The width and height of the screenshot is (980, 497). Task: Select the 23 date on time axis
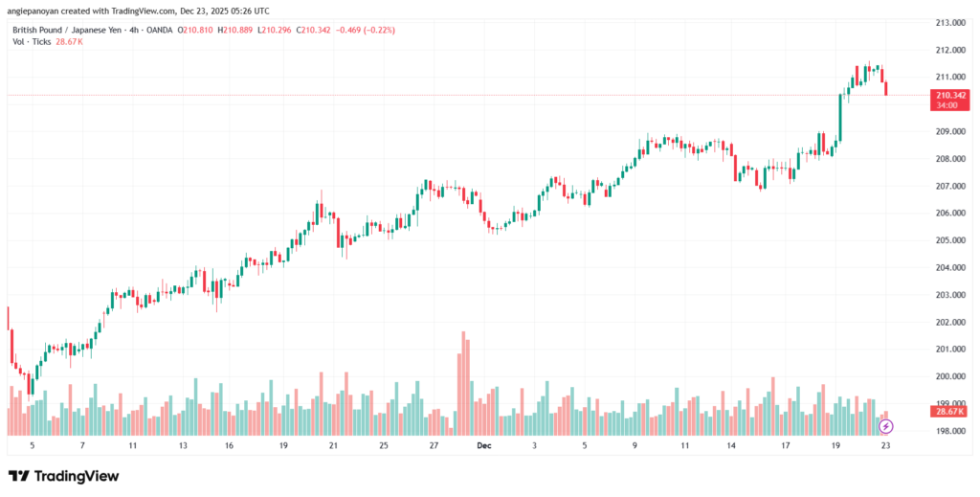885,445
